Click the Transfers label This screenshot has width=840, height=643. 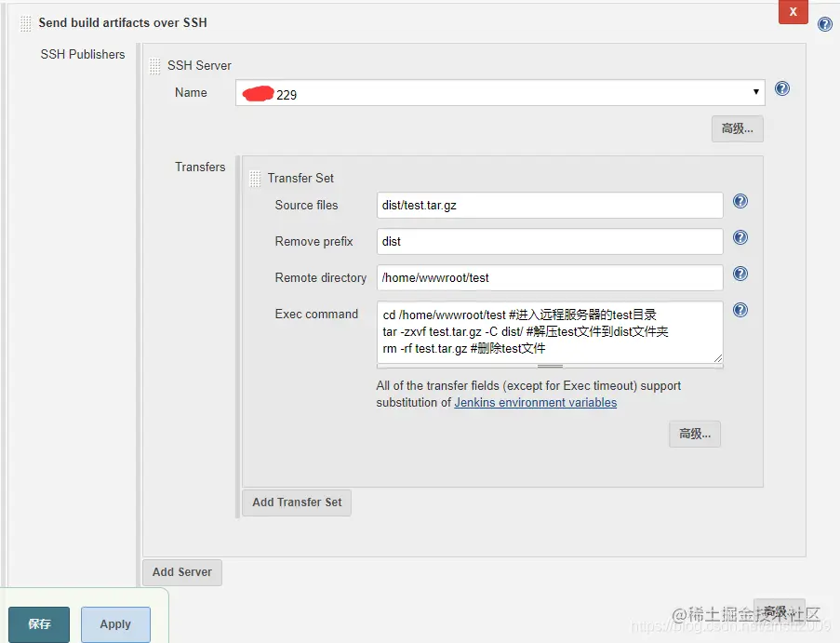coord(200,167)
